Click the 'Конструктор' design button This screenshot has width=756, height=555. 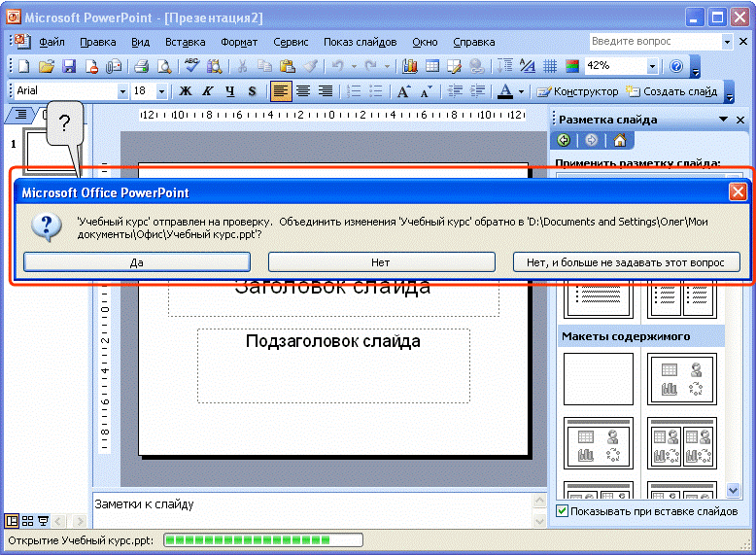coord(577,91)
